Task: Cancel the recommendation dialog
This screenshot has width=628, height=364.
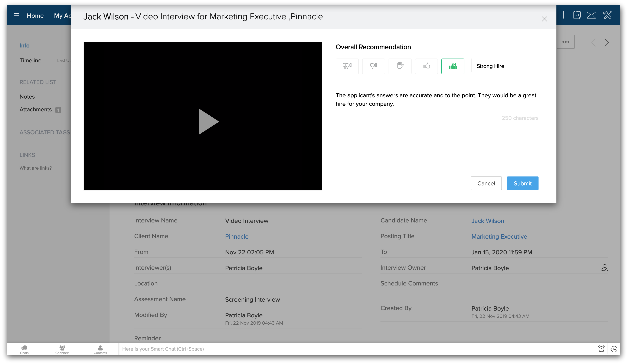Action: (486, 183)
